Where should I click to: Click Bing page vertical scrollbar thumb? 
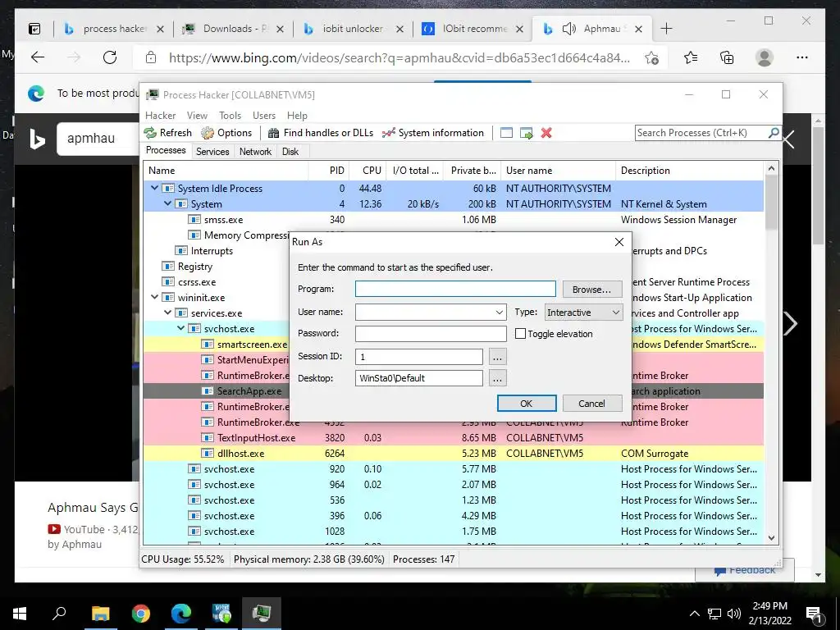[818, 185]
